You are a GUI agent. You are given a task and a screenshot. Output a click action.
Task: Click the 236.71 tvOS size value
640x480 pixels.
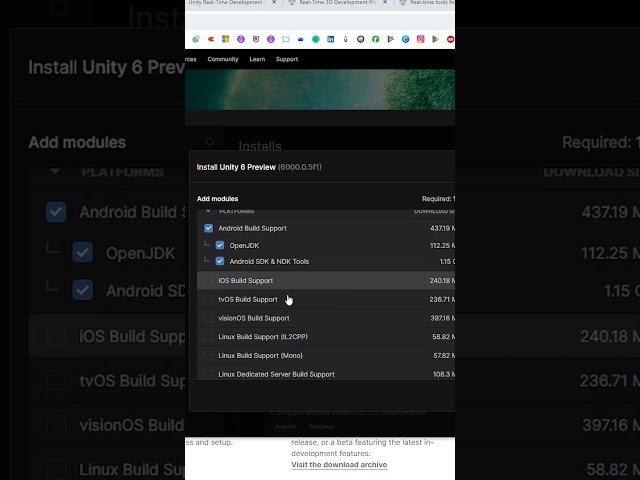pos(442,299)
